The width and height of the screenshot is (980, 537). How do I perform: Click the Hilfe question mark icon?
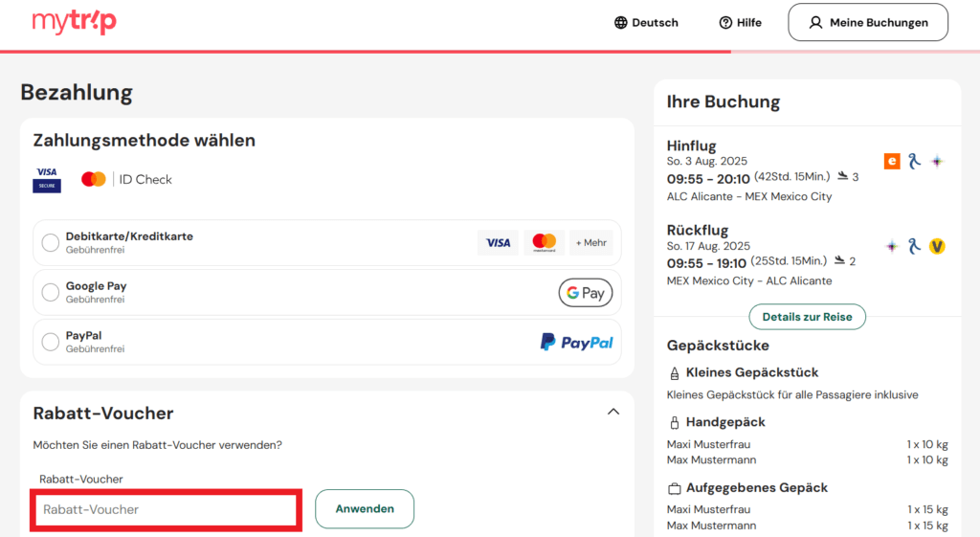725,23
